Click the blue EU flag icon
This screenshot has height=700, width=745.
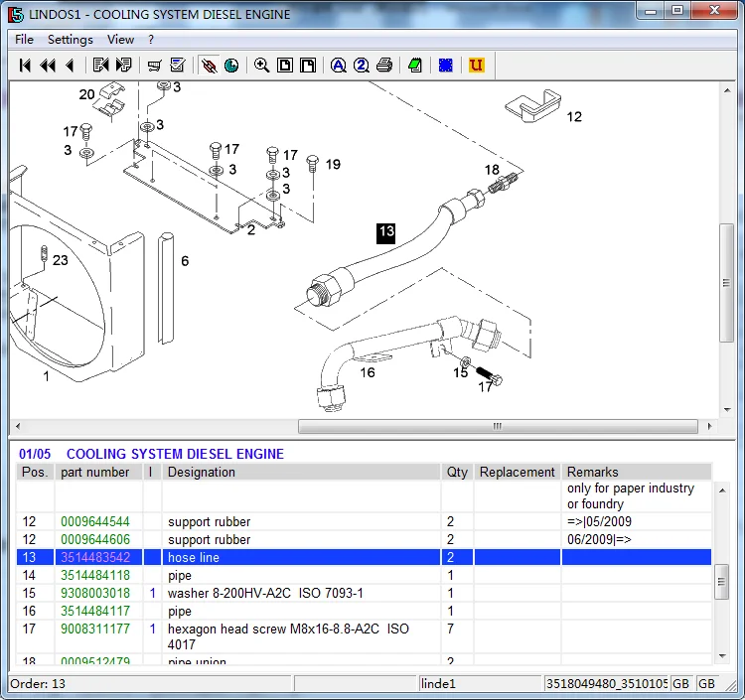(x=446, y=66)
